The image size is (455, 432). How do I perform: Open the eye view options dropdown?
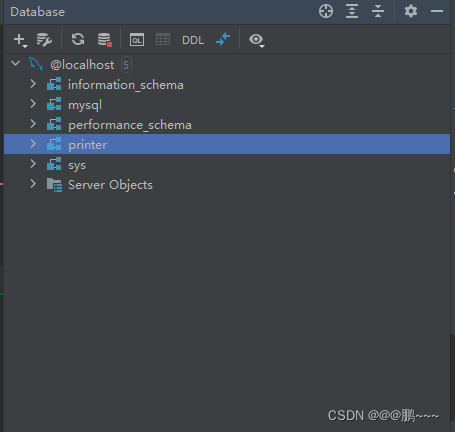coord(256,40)
